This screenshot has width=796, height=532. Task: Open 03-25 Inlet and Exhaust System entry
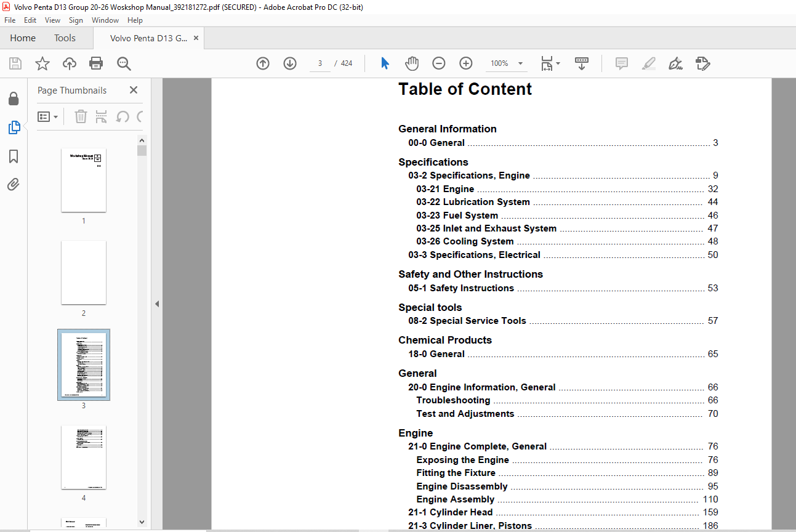(x=567, y=228)
